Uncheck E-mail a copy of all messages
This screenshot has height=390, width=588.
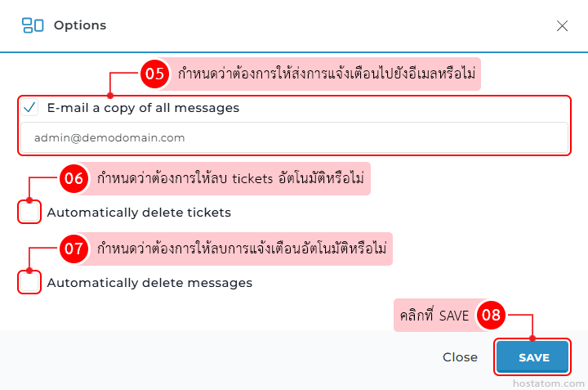[x=30, y=107]
